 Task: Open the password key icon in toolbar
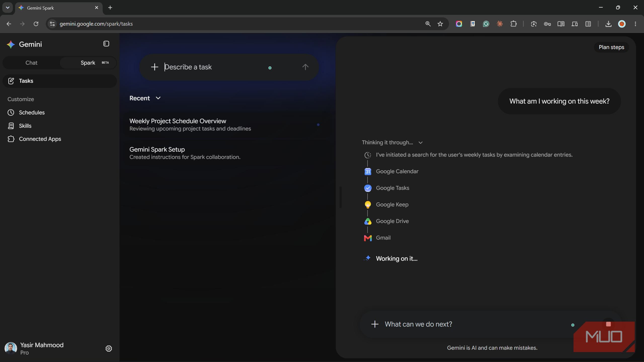[547, 24]
